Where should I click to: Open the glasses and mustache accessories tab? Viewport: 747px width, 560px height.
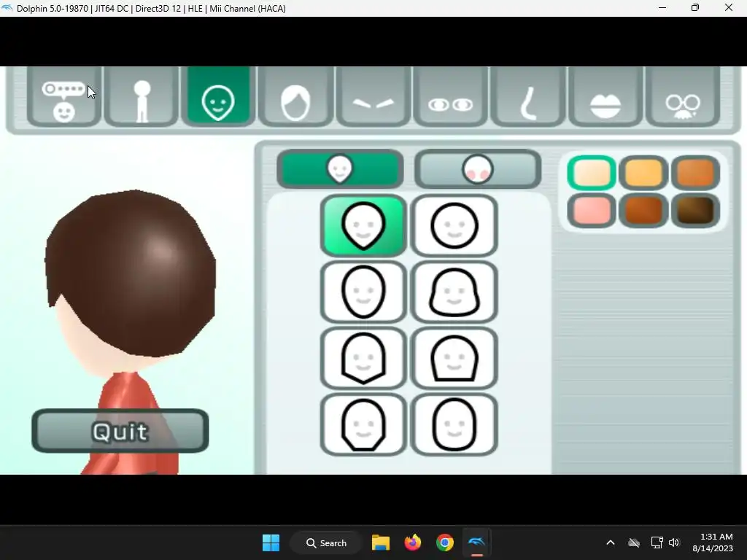(683, 97)
